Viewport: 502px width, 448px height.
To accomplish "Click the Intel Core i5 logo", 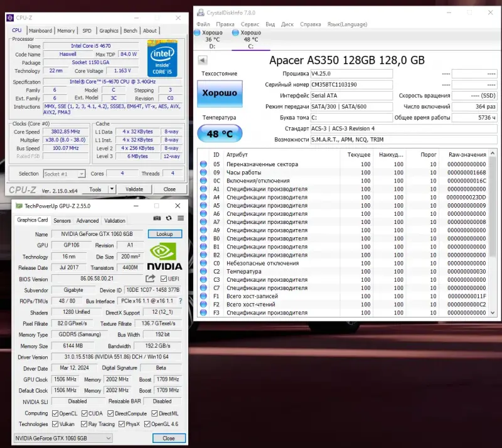I will pyautogui.click(x=163, y=58).
